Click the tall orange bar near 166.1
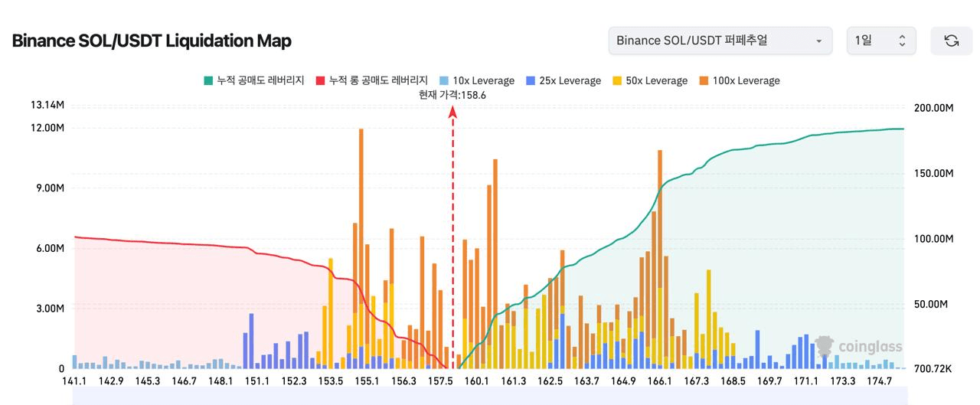The width and height of the screenshot is (980, 405). (x=660, y=218)
